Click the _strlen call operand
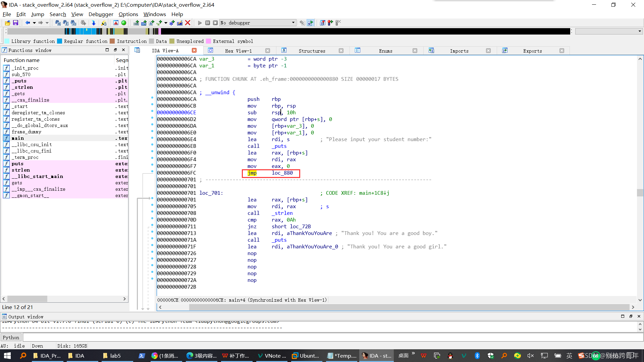 (x=282, y=213)
